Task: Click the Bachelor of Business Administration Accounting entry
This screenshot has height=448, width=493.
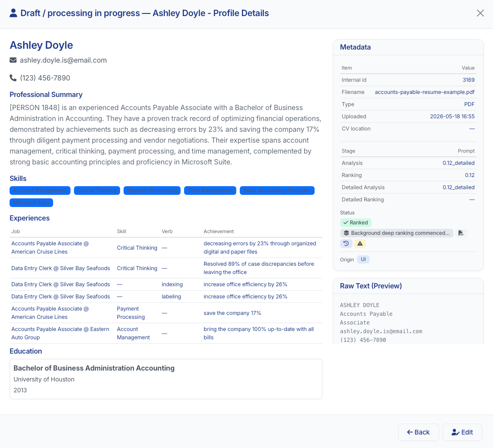Action: pos(94,368)
